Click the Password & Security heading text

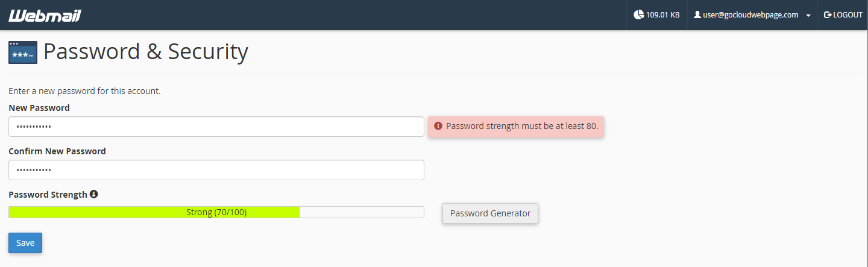click(x=146, y=52)
